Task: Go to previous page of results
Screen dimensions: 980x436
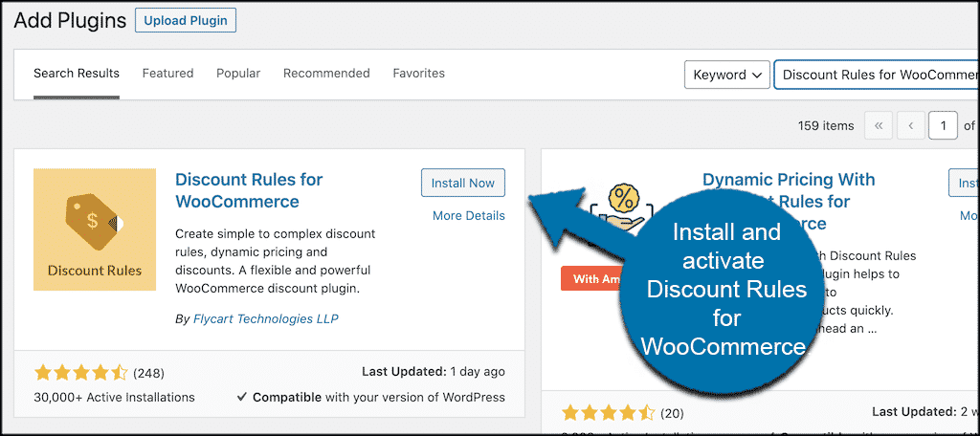Action: pyautogui.click(x=910, y=125)
